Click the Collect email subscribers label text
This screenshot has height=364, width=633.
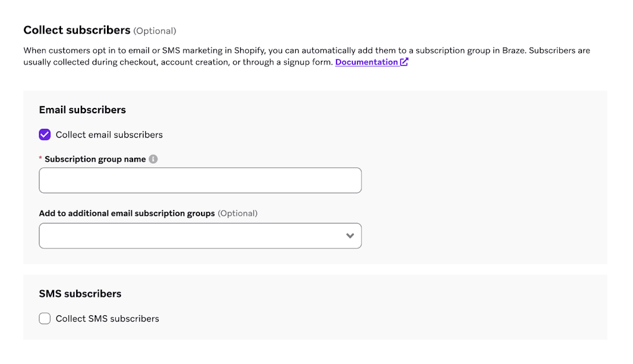pos(109,135)
